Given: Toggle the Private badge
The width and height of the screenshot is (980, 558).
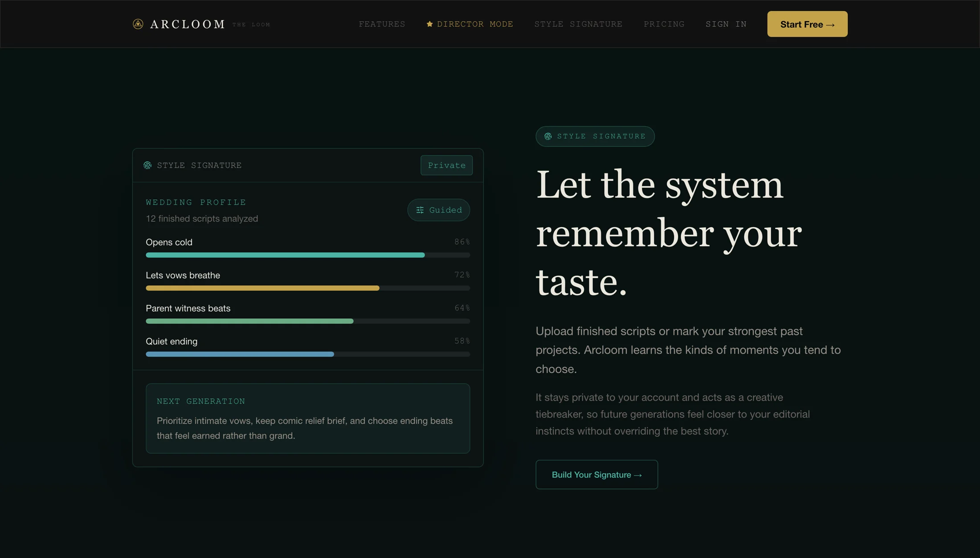Looking at the screenshot, I should click(x=446, y=165).
